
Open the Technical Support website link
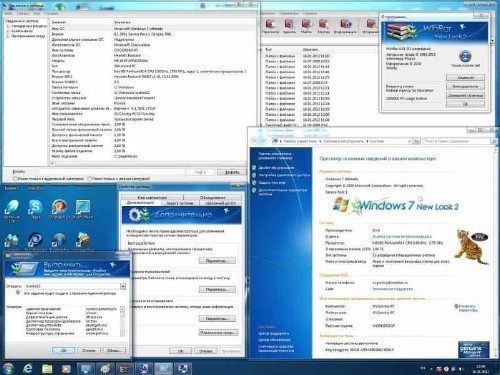coord(392,289)
